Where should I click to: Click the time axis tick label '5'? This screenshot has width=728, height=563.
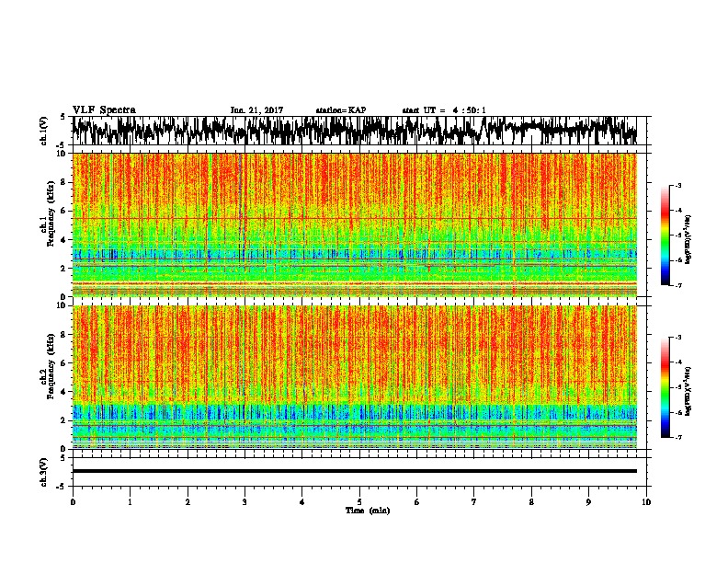[x=359, y=502]
